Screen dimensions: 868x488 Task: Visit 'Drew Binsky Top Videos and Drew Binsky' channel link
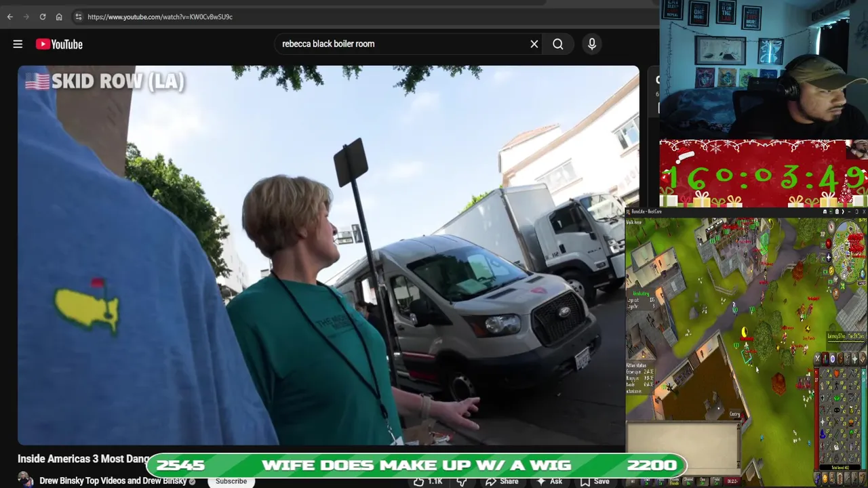(113, 481)
